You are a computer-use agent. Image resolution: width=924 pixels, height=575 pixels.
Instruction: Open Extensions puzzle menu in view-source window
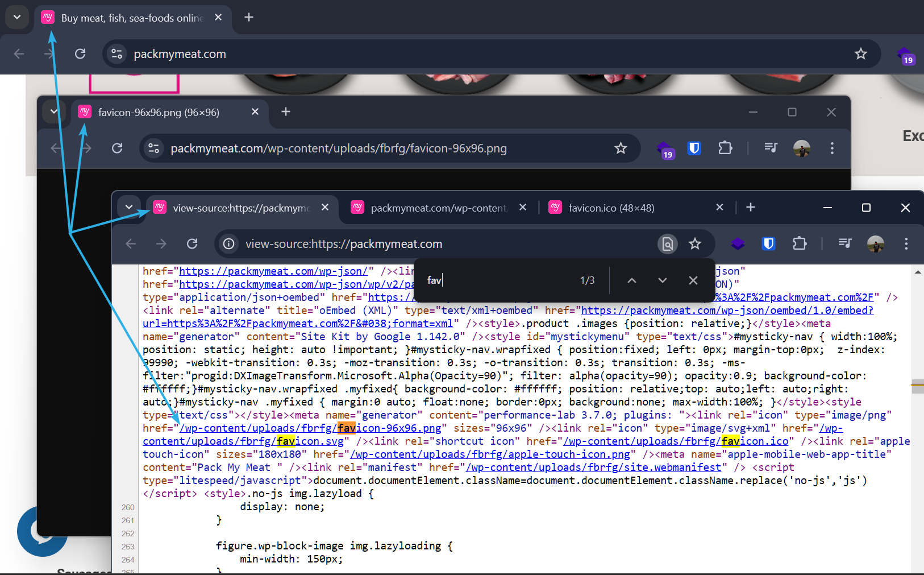coord(800,243)
